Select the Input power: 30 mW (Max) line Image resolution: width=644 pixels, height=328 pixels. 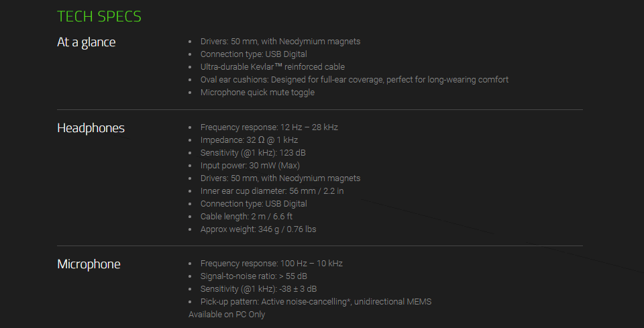pyautogui.click(x=250, y=166)
